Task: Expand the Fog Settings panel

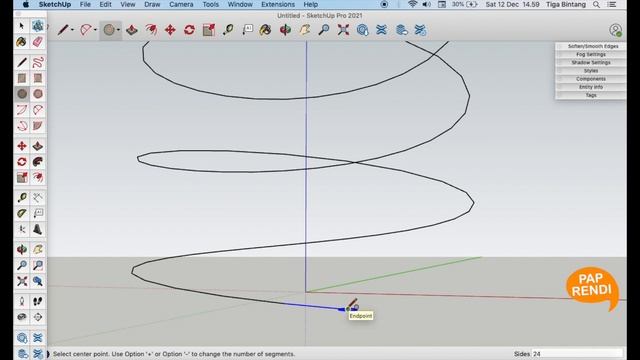Action: point(591,54)
